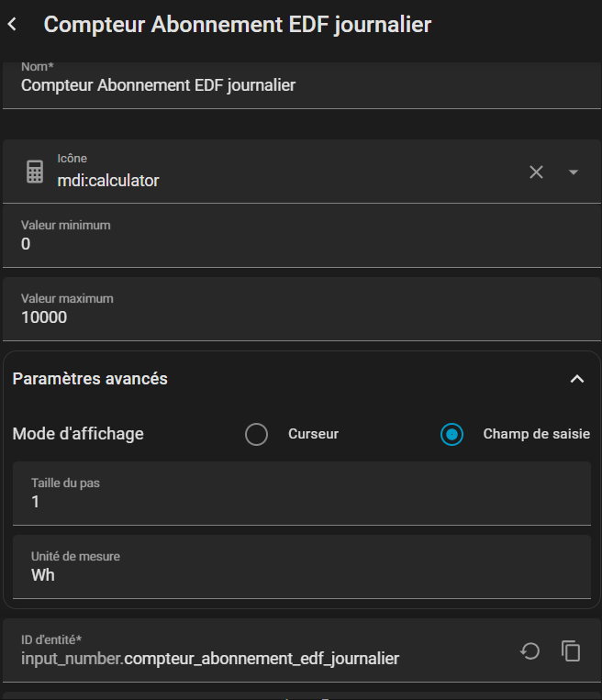The height and width of the screenshot is (700, 602).
Task: Select the Champ de saisie radio button
Action: point(451,434)
